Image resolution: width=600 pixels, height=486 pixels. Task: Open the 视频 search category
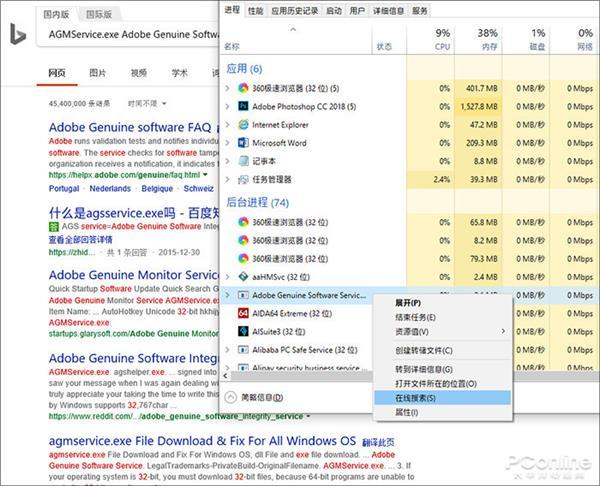pyautogui.click(x=139, y=72)
